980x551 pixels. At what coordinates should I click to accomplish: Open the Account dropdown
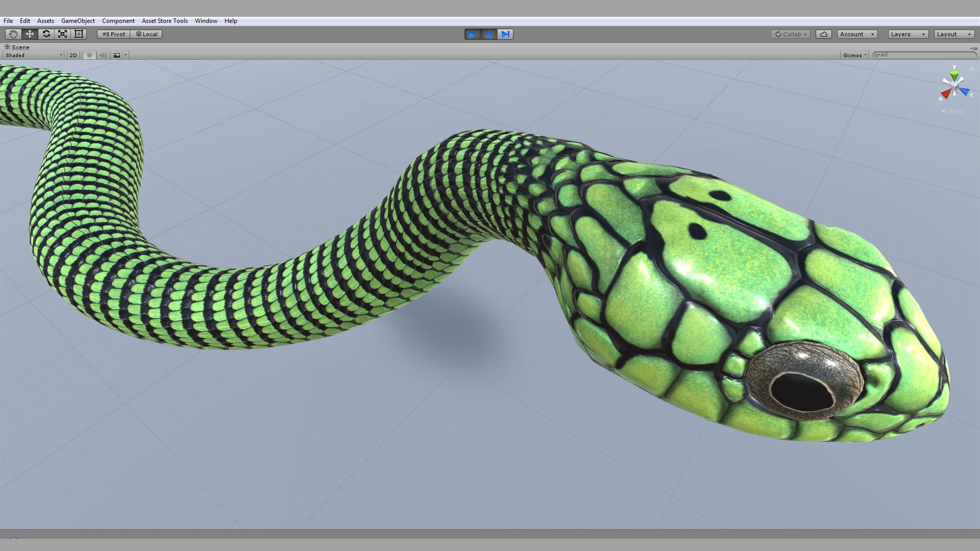pos(857,34)
